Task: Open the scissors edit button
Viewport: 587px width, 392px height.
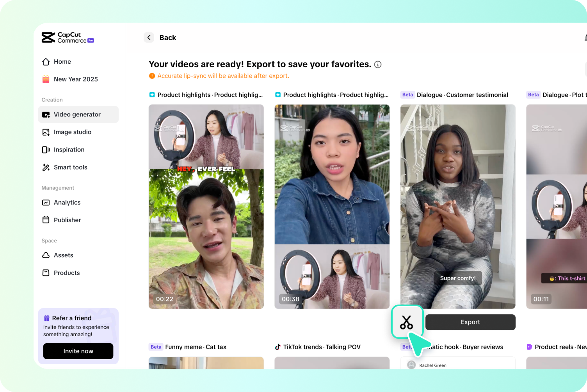Action: pos(407,322)
